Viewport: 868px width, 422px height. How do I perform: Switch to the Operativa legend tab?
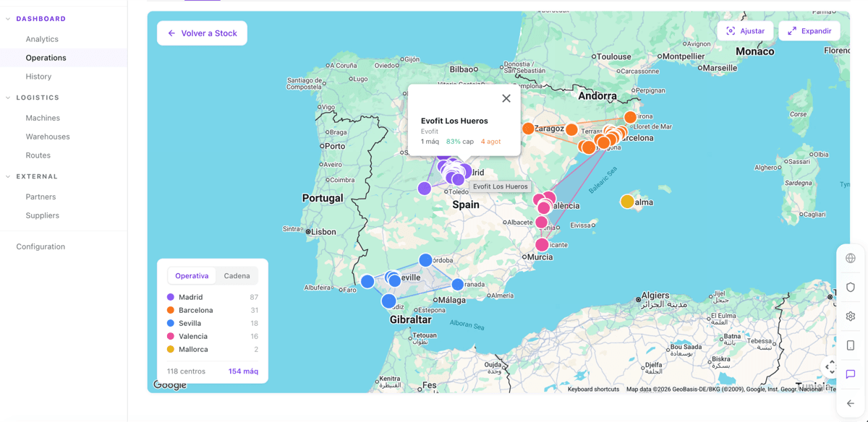[192, 276]
